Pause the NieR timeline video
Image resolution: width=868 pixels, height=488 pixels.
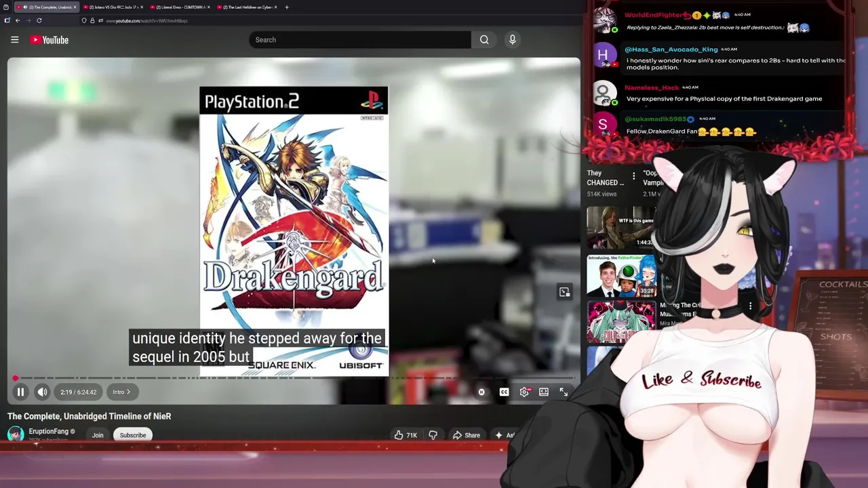click(x=20, y=392)
